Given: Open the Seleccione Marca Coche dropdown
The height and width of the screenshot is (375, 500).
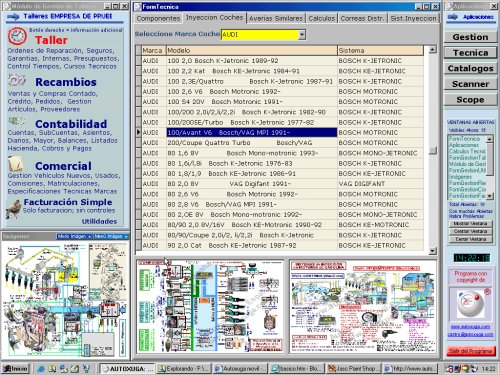Looking at the screenshot, I should click(x=302, y=34).
